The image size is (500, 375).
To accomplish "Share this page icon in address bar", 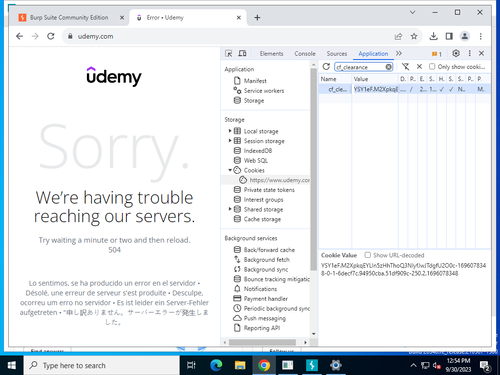I will point(398,36).
